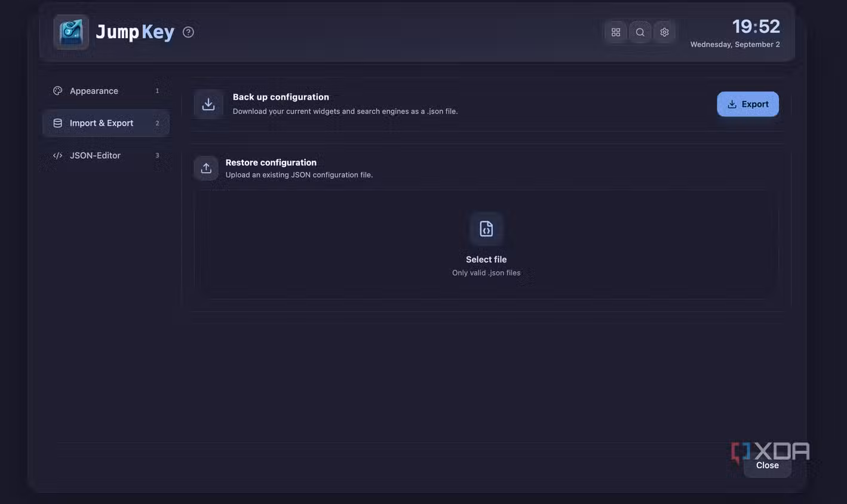
Task: Click the JSON file icon above Select file
Action: (x=486, y=229)
